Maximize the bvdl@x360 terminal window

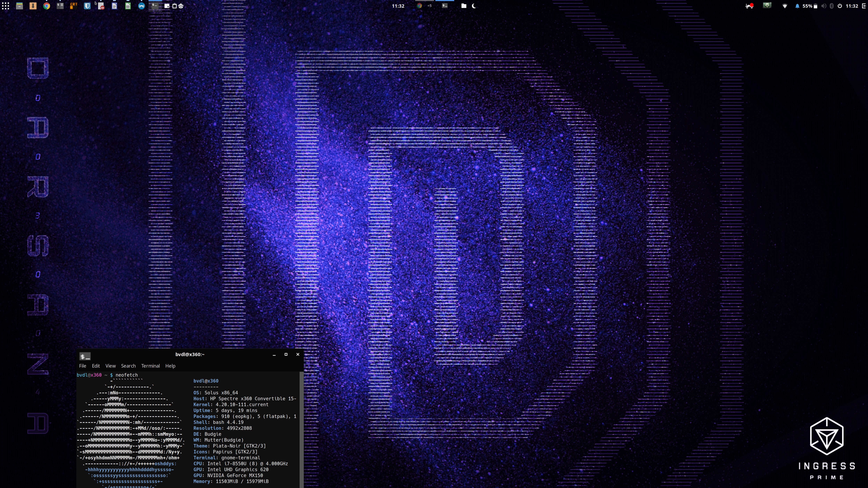[x=286, y=354]
